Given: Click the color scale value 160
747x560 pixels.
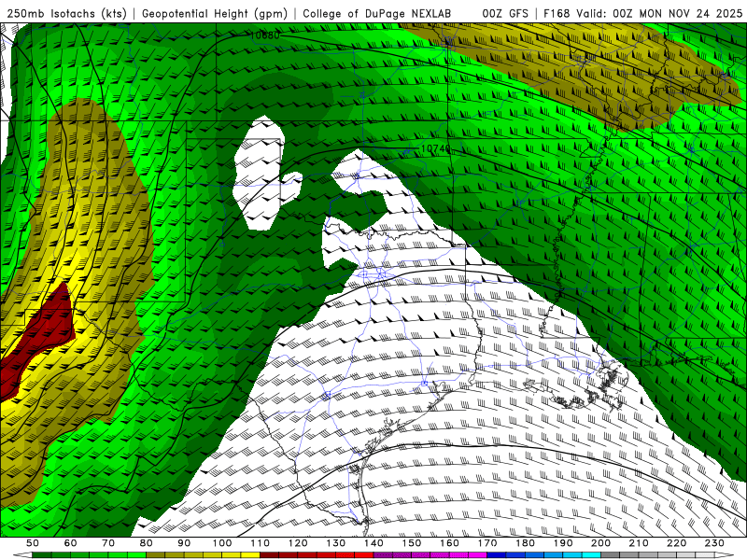Looking at the screenshot, I should click(449, 543).
